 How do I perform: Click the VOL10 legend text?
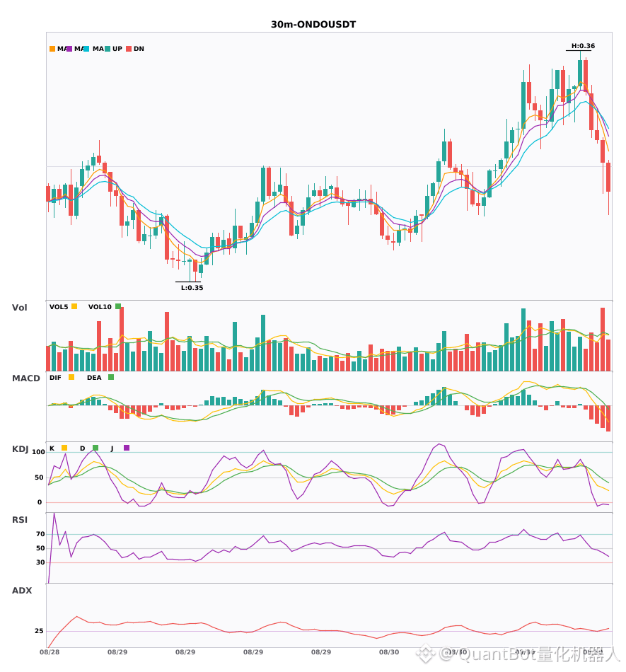tap(100, 307)
